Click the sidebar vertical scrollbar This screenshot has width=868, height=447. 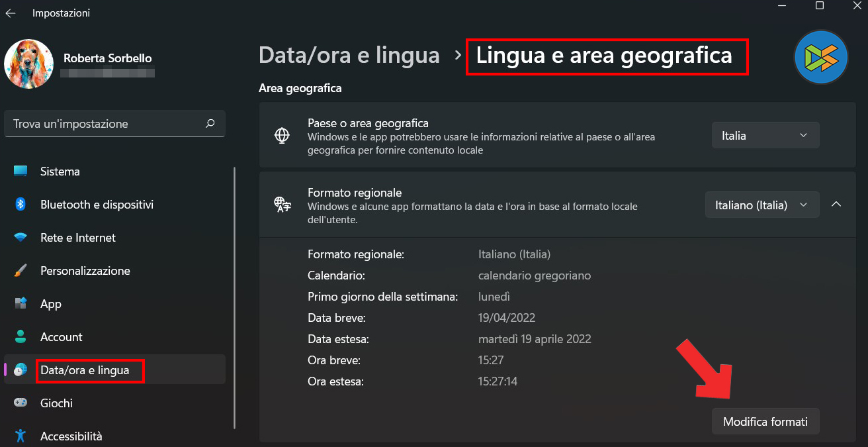(x=235, y=298)
